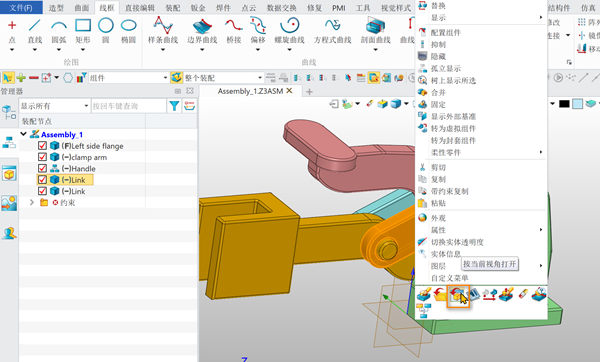Select the 边界曲线 (boundary curve) tool

click(x=202, y=31)
